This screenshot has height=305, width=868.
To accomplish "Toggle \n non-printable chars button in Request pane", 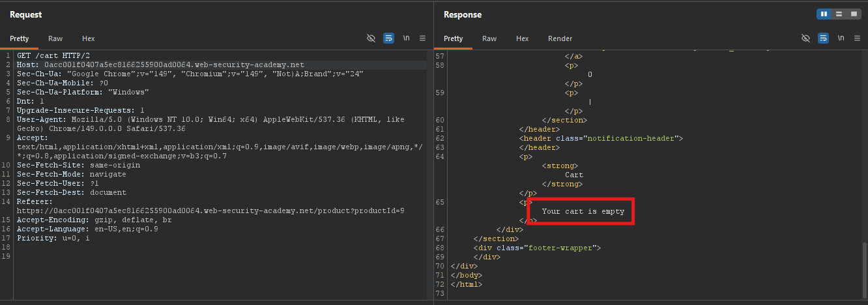I will click(x=407, y=38).
